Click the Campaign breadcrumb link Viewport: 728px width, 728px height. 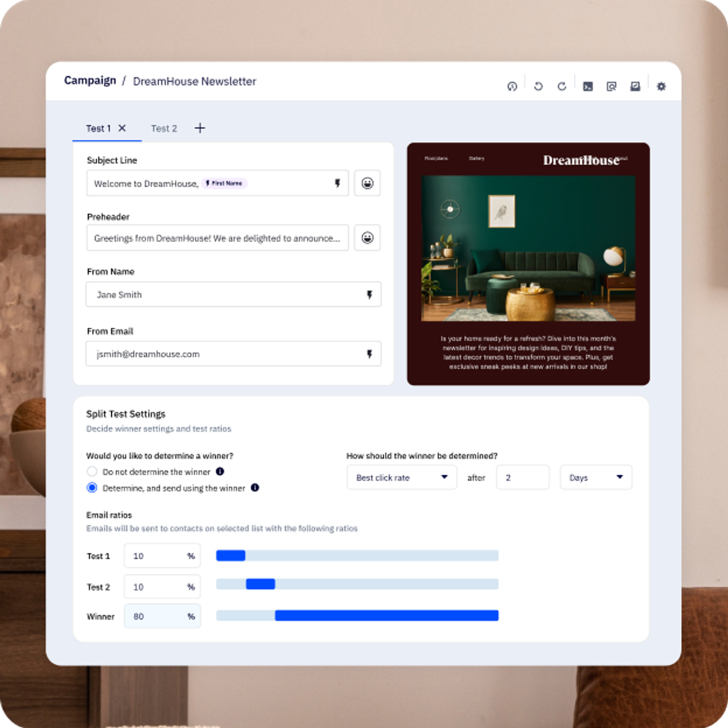point(90,81)
